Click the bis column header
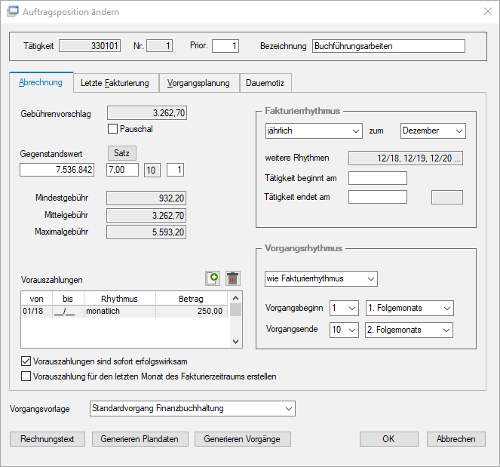The width and height of the screenshot is (500, 467). pos(68,299)
